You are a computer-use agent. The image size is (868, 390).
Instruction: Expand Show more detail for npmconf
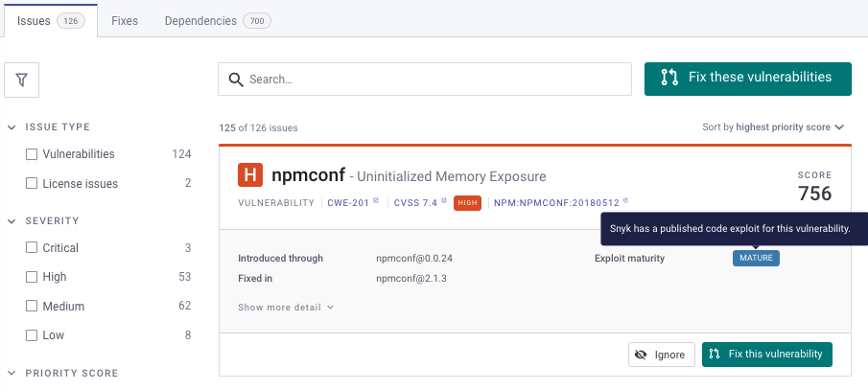coord(286,307)
